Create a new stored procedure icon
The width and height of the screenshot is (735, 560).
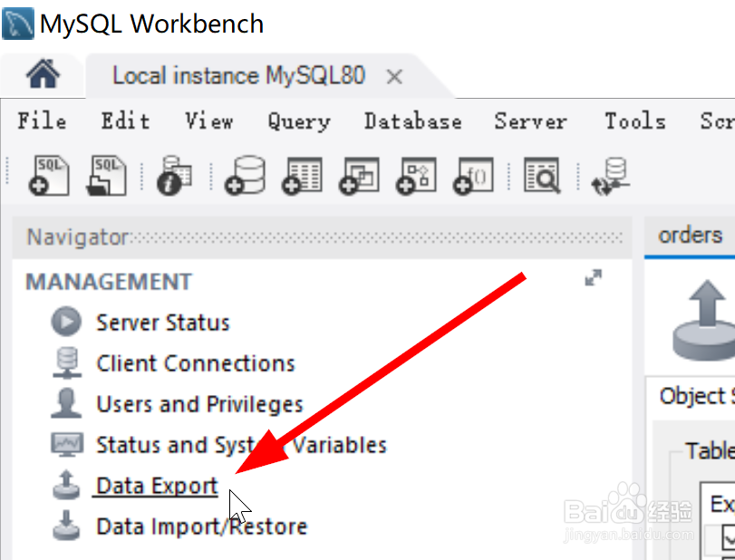tap(416, 176)
